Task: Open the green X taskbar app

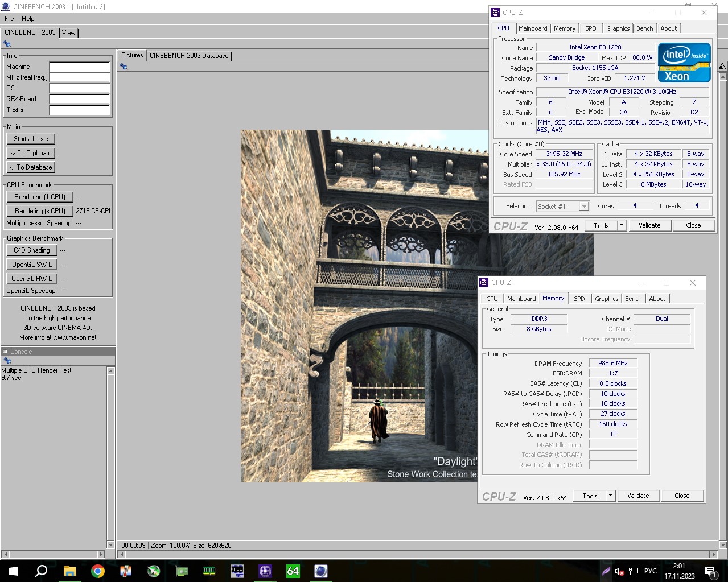Action: (x=154, y=571)
